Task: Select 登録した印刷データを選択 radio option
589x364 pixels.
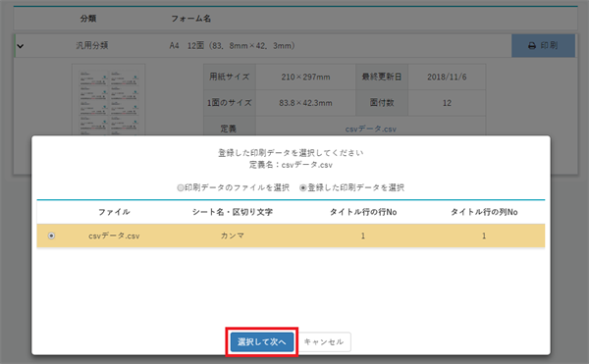Action: coord(302,187)
